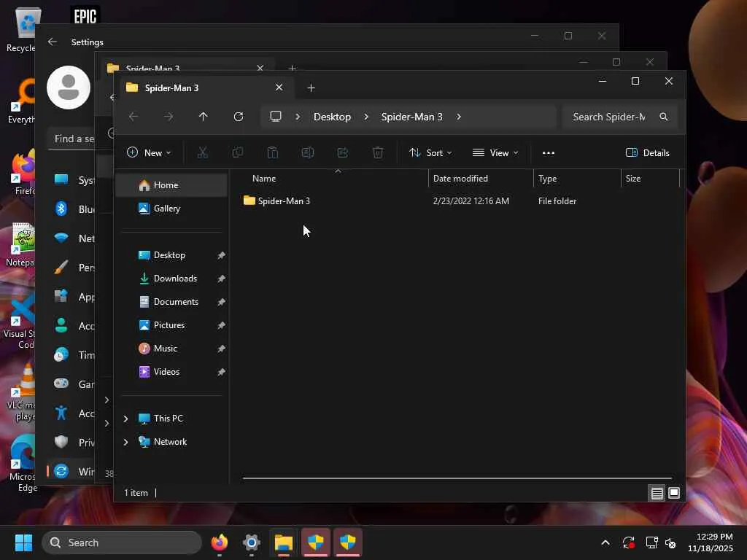Viewport: 747px width, 560px height.
Task: Click the Delete trash icon
Action: [378, 152]
